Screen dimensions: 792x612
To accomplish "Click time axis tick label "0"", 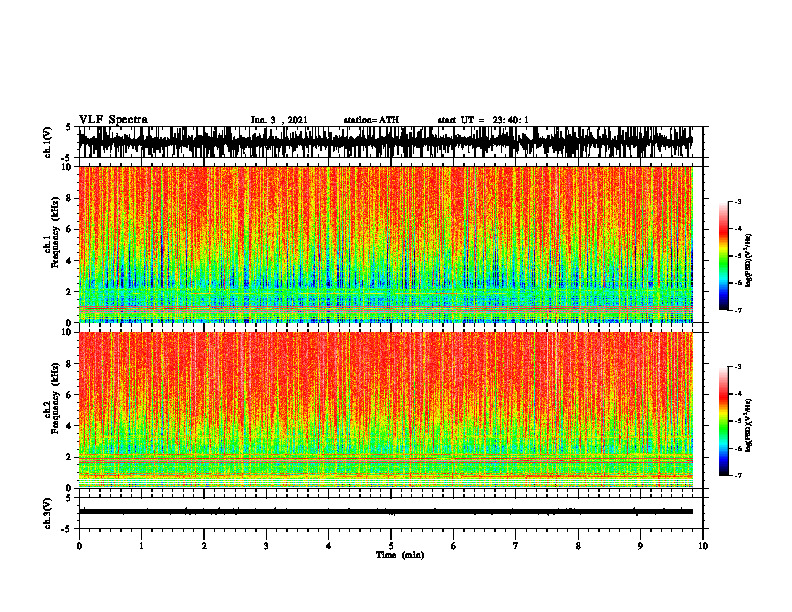I will pyautogui.click(x=79, y=546).
